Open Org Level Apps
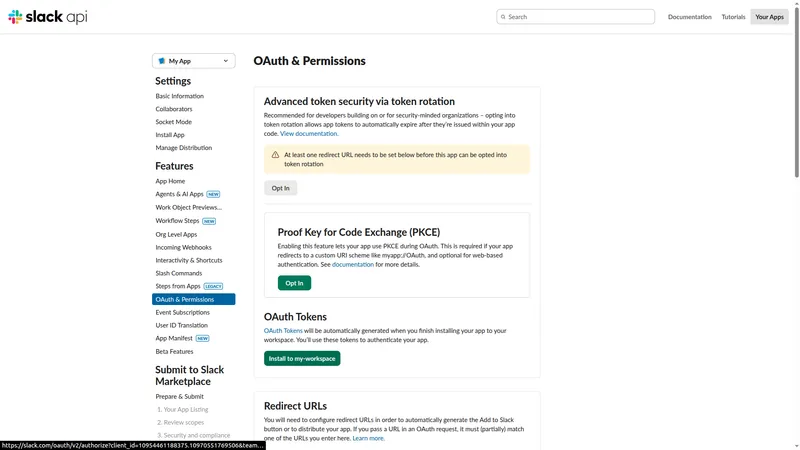The width and height of the screenshot is (800, 450). 176,234
